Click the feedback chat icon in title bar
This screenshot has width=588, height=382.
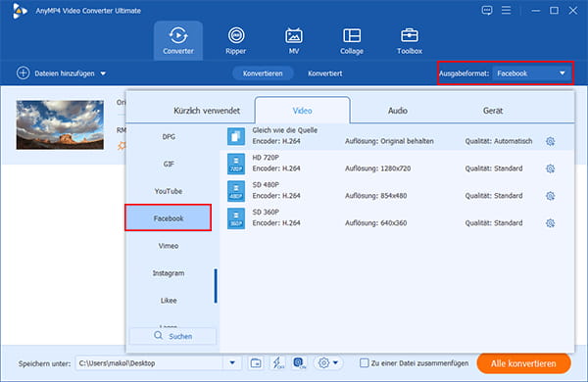(x=487, y=10)
